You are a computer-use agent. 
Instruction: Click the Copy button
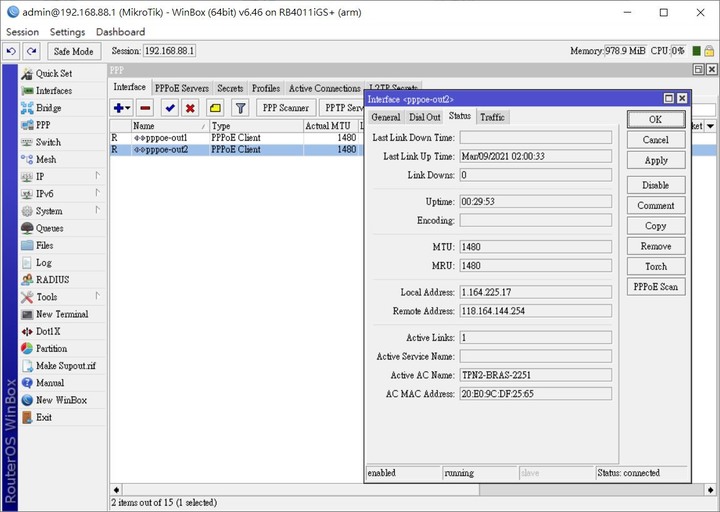tap(656, 225)
